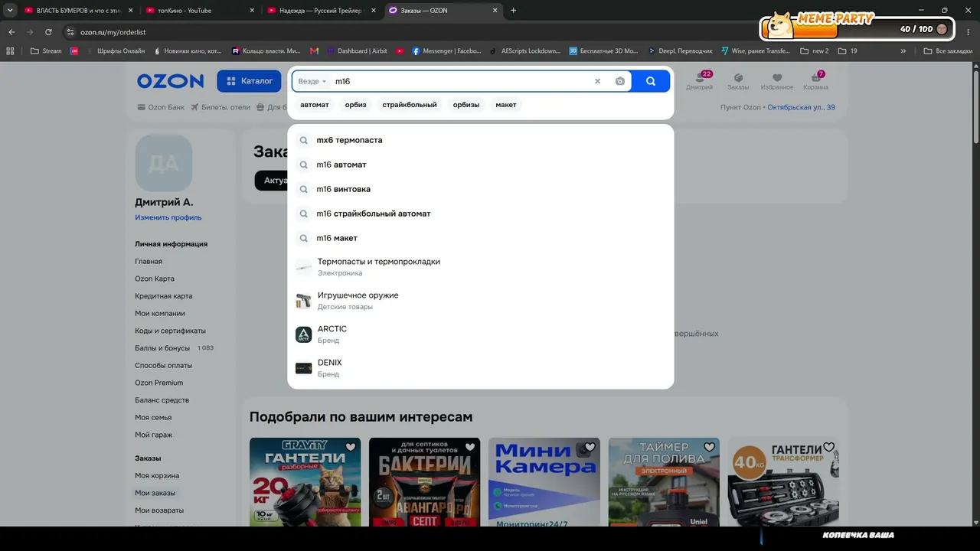The image size is (980, 551).
Task: Select the орбиз suggestion chip
Action: (356, 105)
